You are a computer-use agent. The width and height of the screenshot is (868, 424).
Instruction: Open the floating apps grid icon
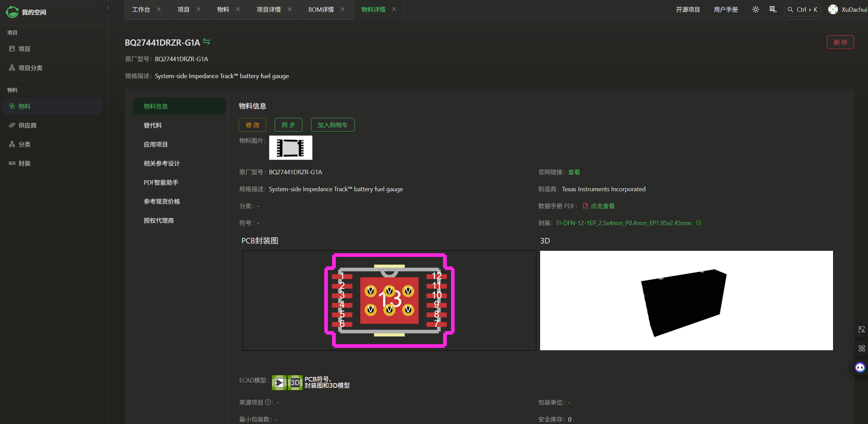coord(861,348)
